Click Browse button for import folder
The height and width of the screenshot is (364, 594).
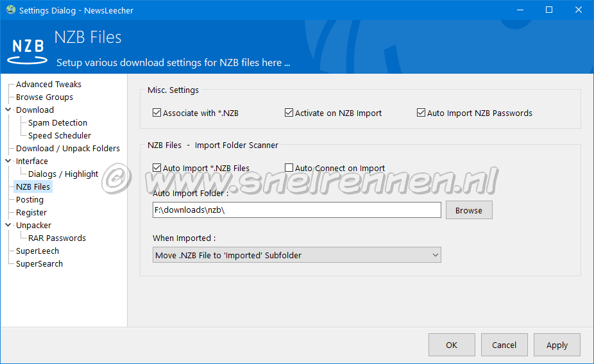[469, 210]
